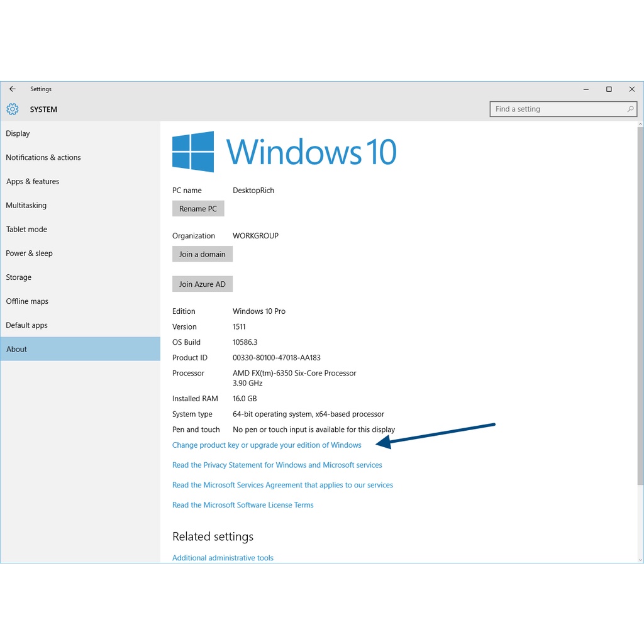The width and height of the screenshot is (644, 644).
Task: Click the search magnifier icon
Action: [x=630, y=109]
